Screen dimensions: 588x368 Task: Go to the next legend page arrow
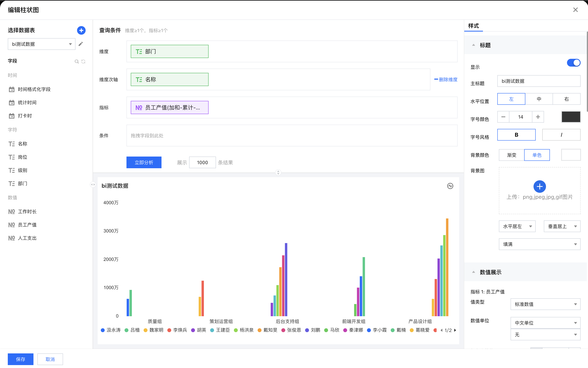(x=455, y=330)
